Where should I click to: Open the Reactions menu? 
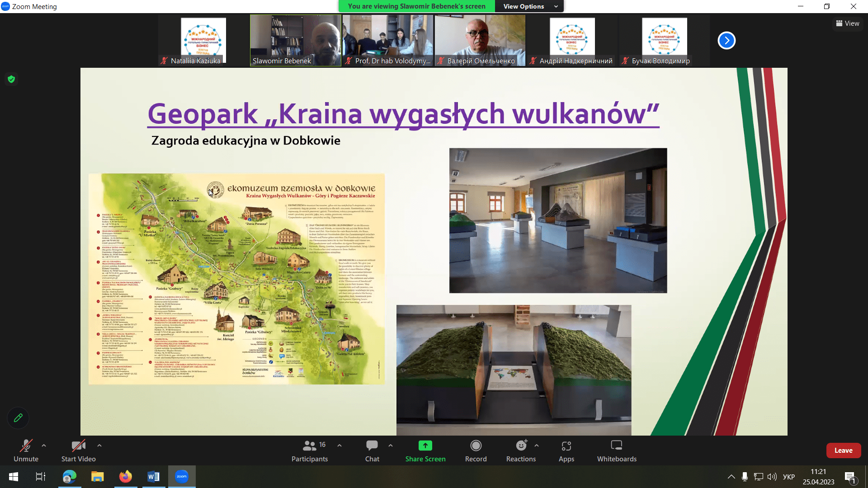521,446
